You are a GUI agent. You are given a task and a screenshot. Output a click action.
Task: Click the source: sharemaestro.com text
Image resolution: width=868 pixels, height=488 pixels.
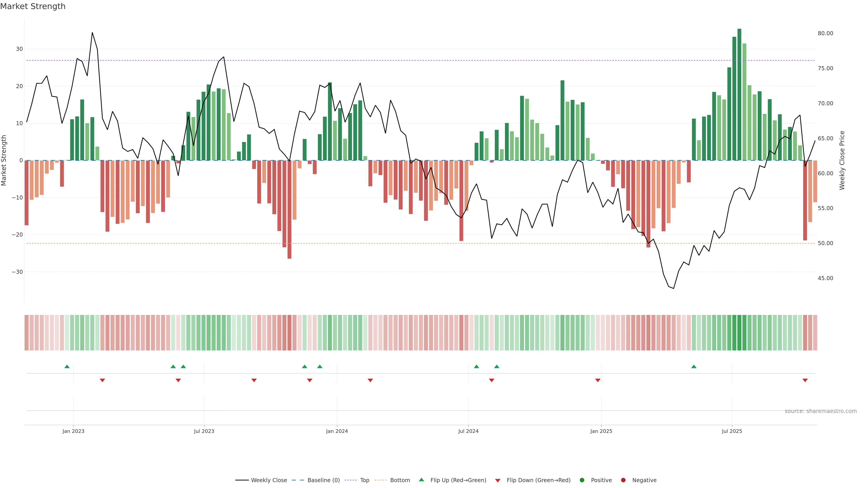(821, 411)
